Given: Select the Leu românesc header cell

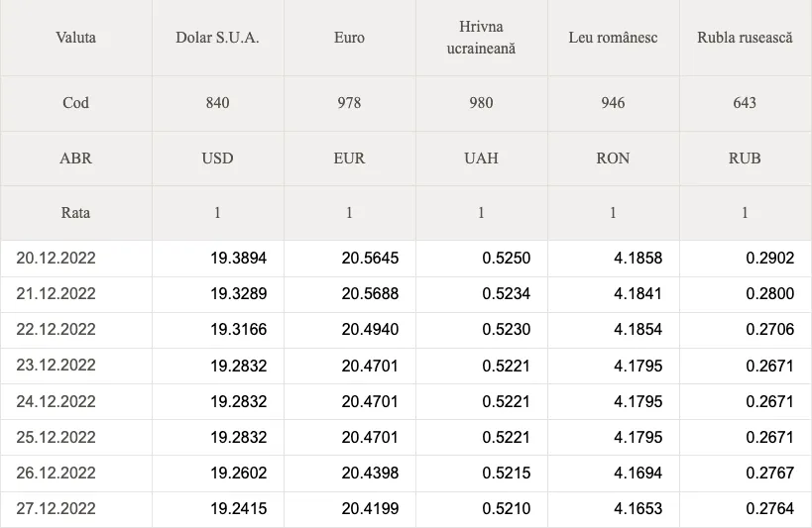Looking at the screenshot, I should pos(613,38).
